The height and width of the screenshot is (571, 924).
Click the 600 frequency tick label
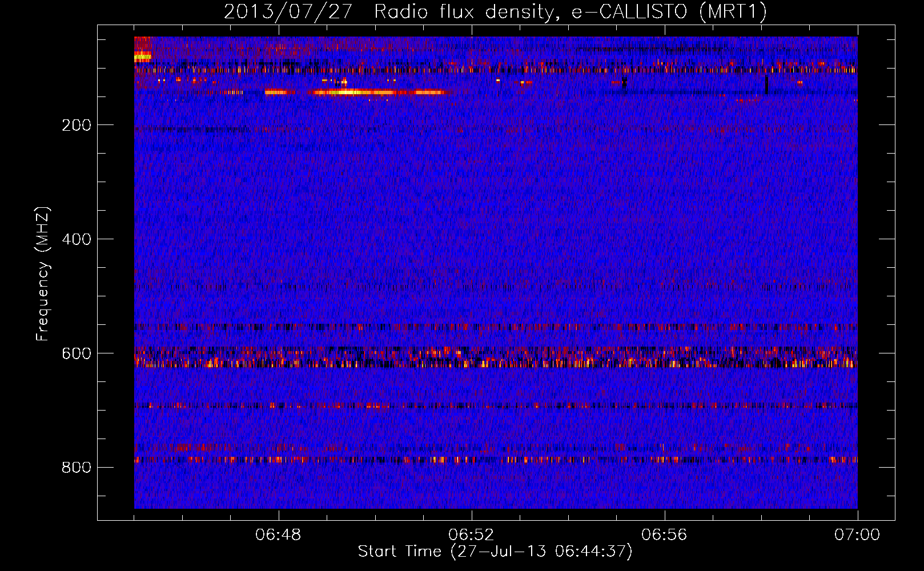pyautogui.click(x=77, y=353)
